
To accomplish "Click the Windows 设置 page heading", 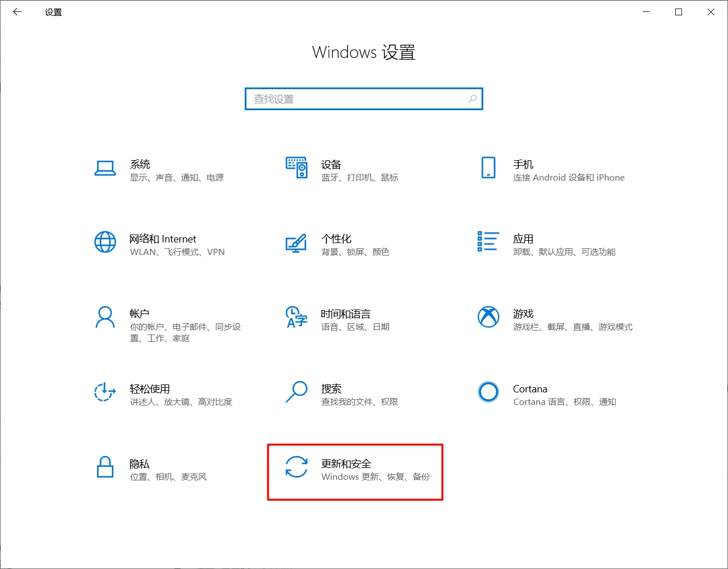I will pyautogui.click(x=364, y=53).
